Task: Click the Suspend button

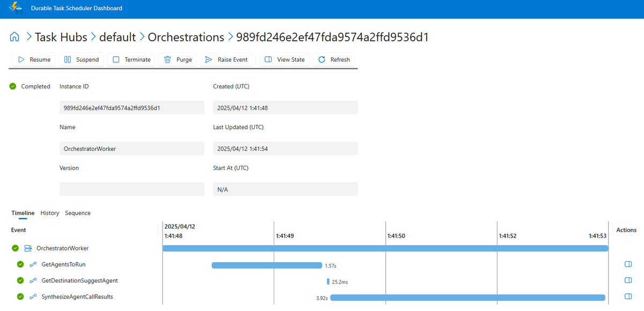Action: coord(82,60)
